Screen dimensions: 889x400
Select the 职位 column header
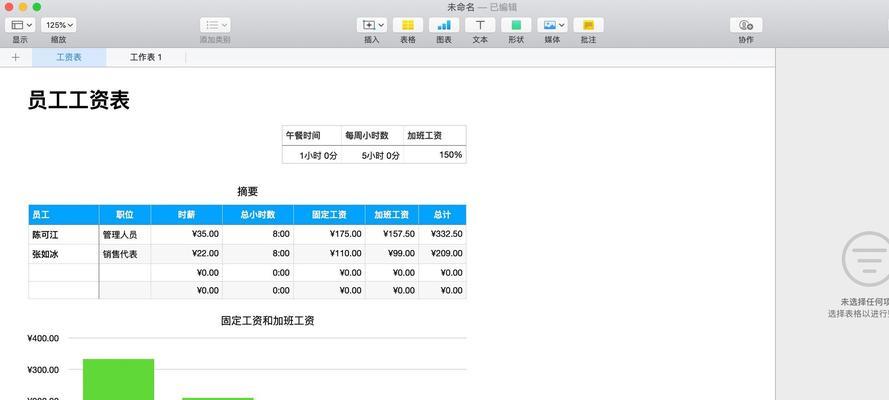tap(125, 215)
